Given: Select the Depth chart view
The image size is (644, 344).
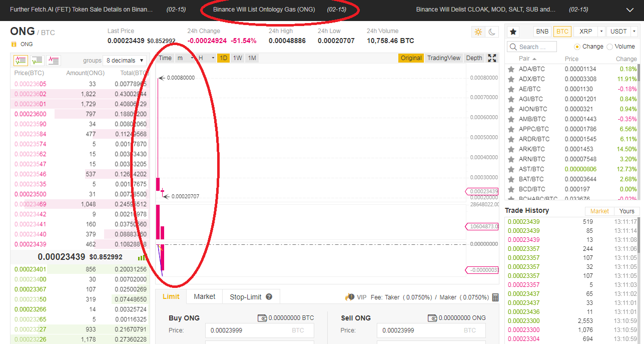Looking at the screenshot, I should click(474, 58).
